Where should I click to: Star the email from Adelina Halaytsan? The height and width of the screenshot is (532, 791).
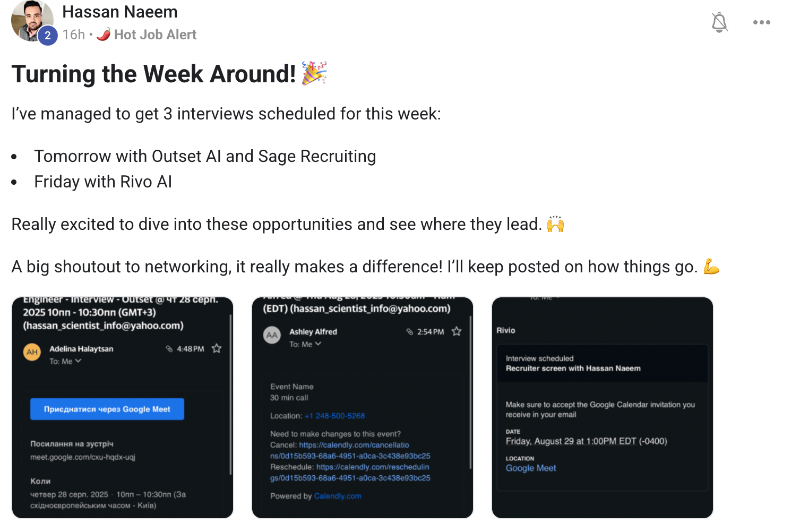[217, 349]
